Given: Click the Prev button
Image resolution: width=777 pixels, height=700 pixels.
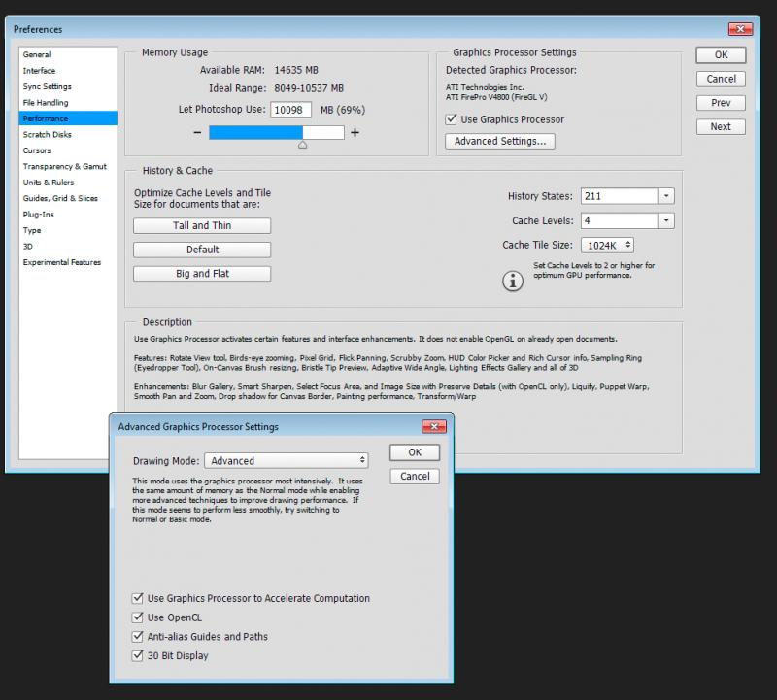Looking at the screenshot, I should 721,103.
